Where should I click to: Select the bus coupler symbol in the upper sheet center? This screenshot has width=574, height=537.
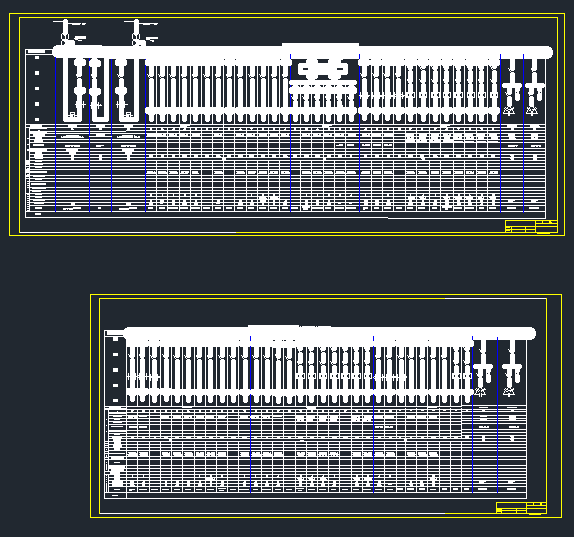[x=322, y=68]
